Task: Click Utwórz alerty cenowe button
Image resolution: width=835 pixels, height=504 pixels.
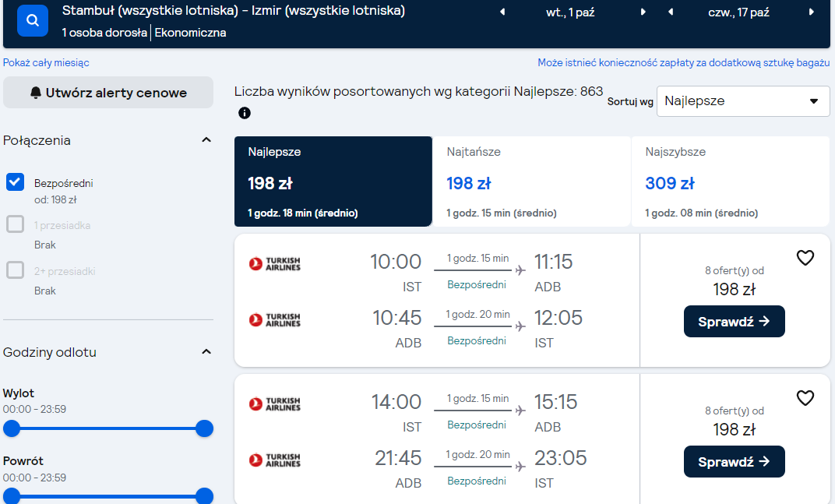Action: point(108,93)
